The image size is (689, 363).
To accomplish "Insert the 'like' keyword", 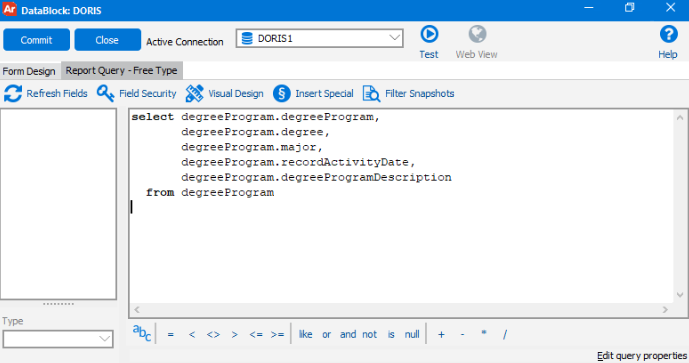I will (x=305, y=334).
